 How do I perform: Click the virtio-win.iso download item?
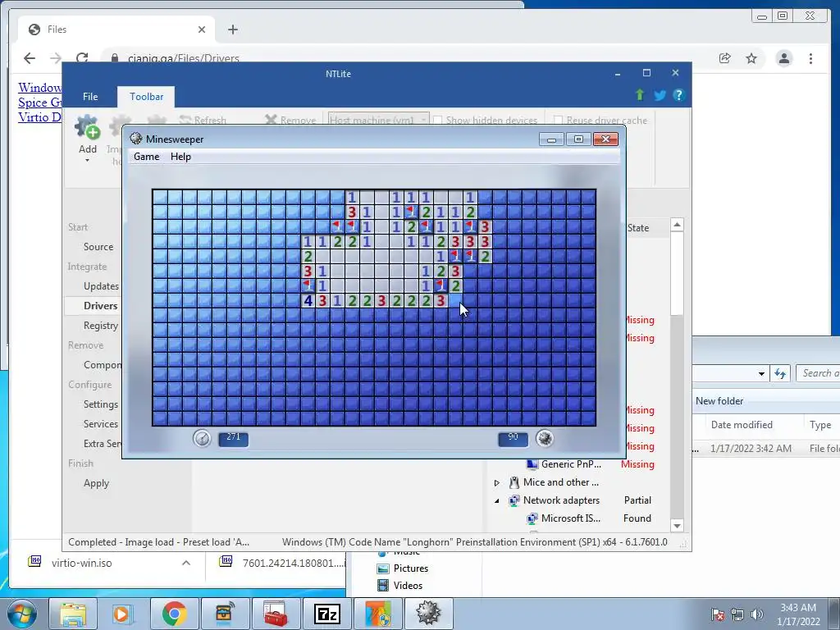click(x=81, y=563)
